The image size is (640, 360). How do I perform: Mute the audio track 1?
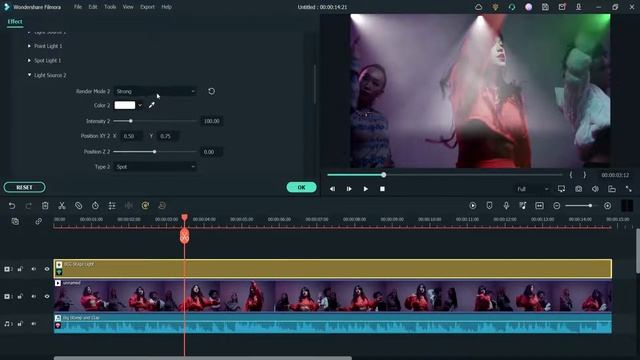[33, 324]
